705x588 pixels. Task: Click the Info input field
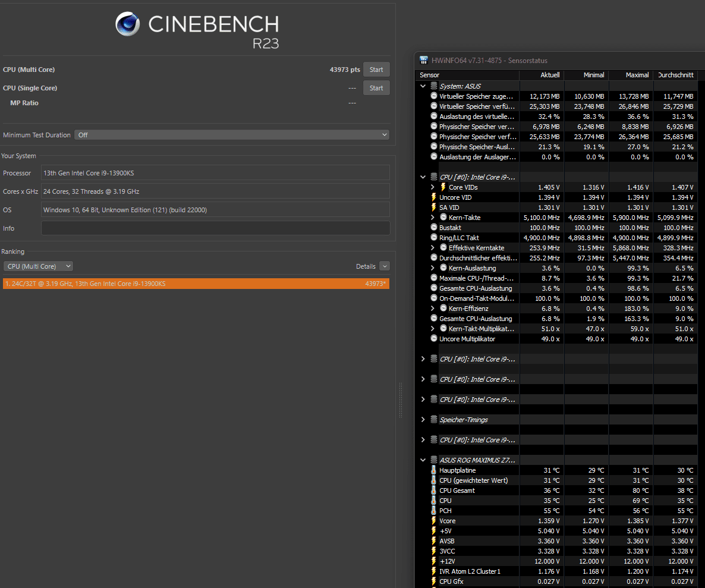point(215,228)
